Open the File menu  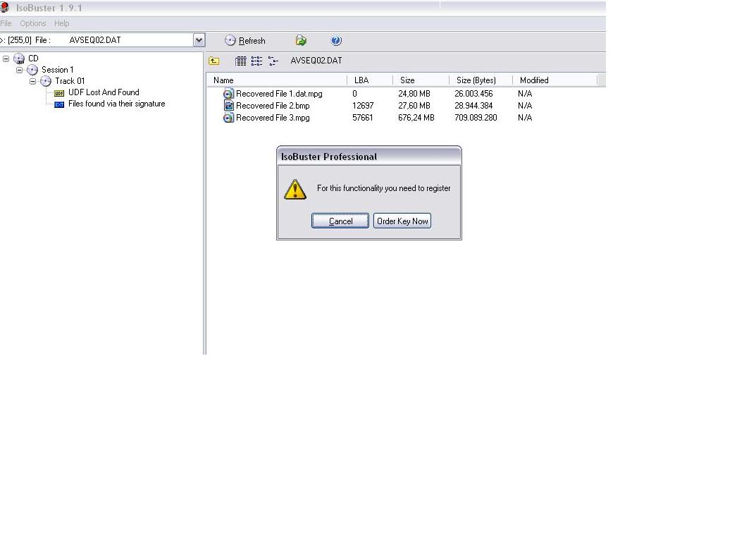click(6, 23)
